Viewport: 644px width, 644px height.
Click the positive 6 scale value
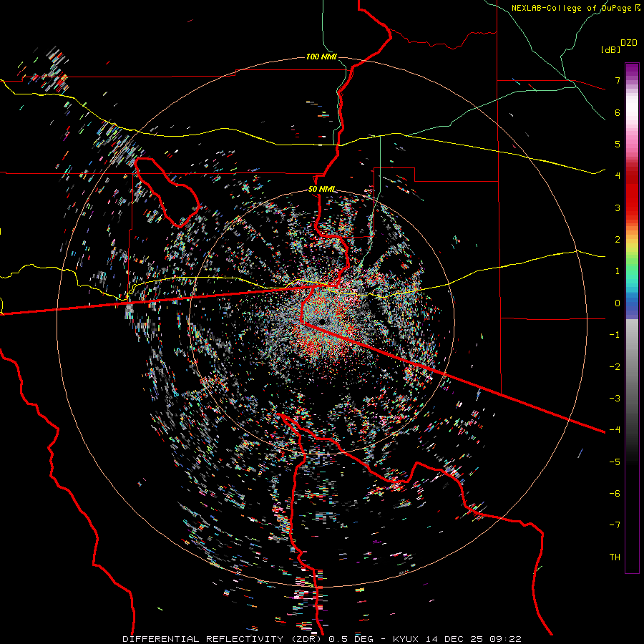tap(618, 112)
